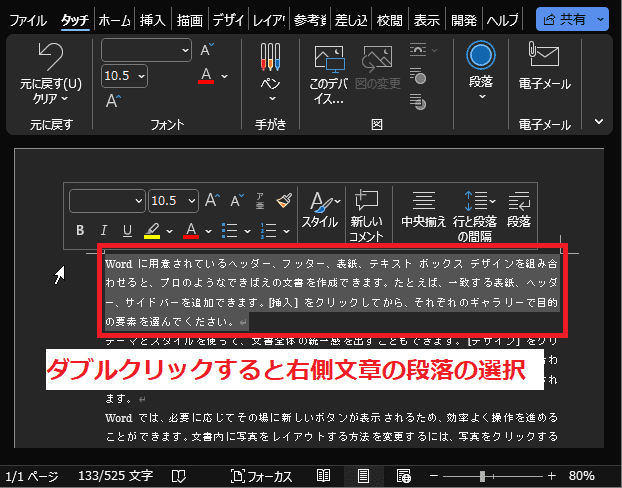Open Styles in the mini toolbar
Screen dimensions: 622x488
[x=320, y=210]
